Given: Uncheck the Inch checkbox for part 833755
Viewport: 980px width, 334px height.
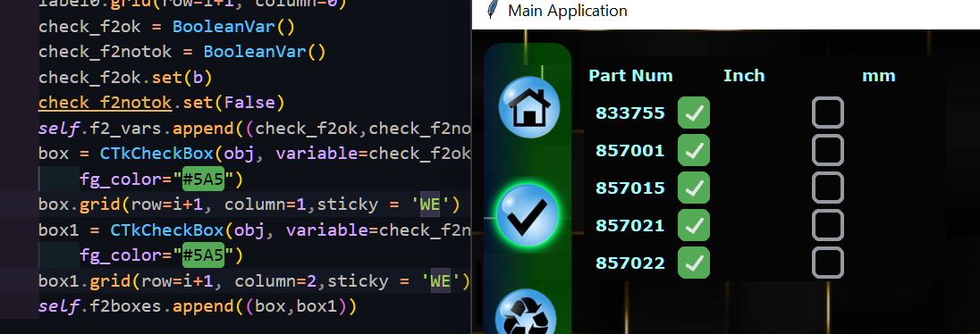Looking at the screenshot, I should 694,113.
